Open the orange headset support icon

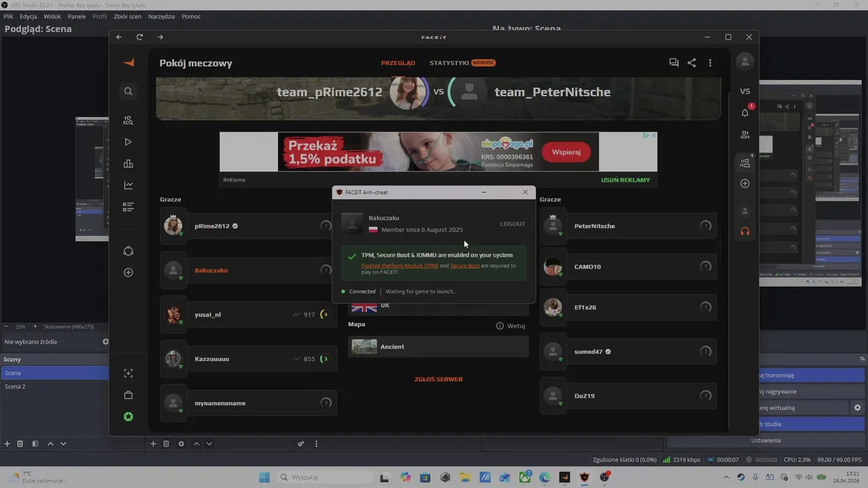point(745,231)
